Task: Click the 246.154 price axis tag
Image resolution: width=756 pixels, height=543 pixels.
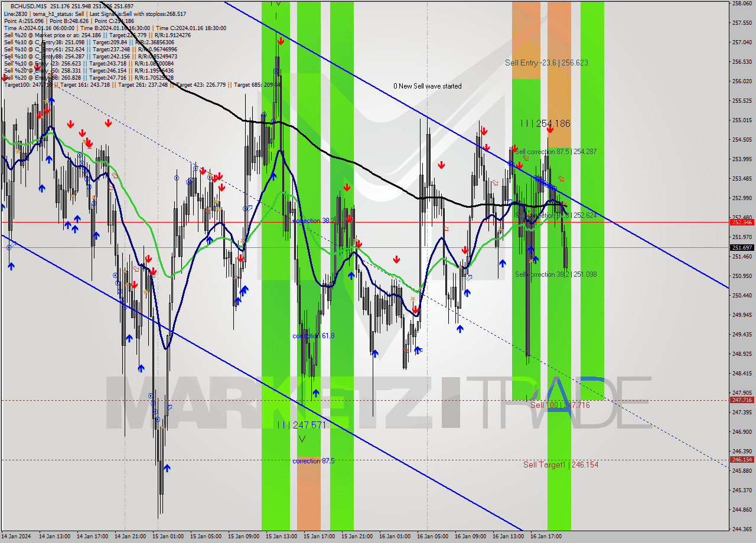Action: (742, 459)
